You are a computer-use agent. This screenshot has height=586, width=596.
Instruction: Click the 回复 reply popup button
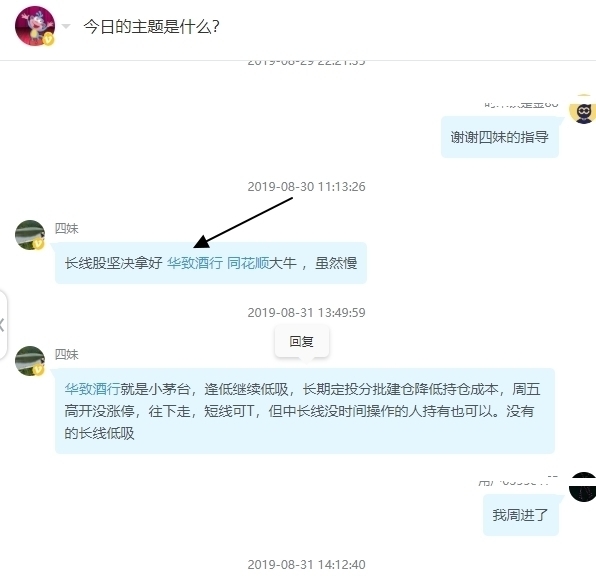302,341
